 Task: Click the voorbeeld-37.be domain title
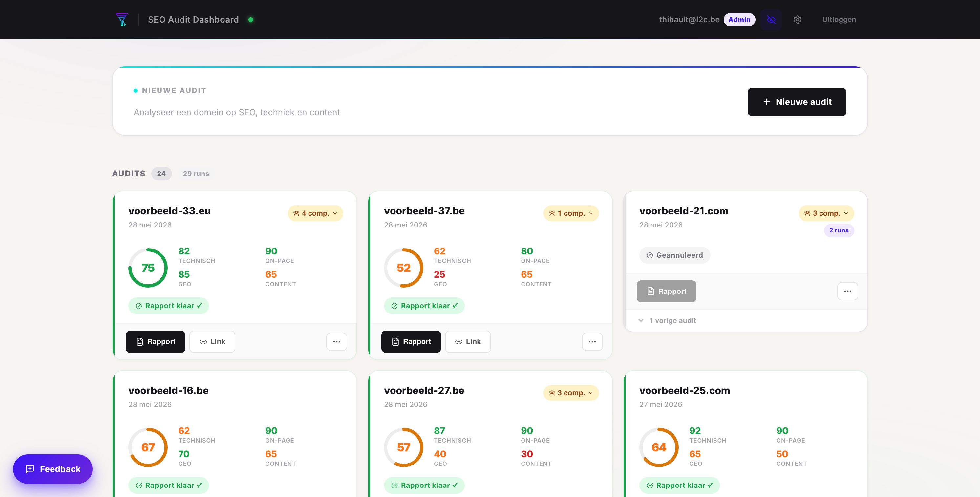pos(424,210)
